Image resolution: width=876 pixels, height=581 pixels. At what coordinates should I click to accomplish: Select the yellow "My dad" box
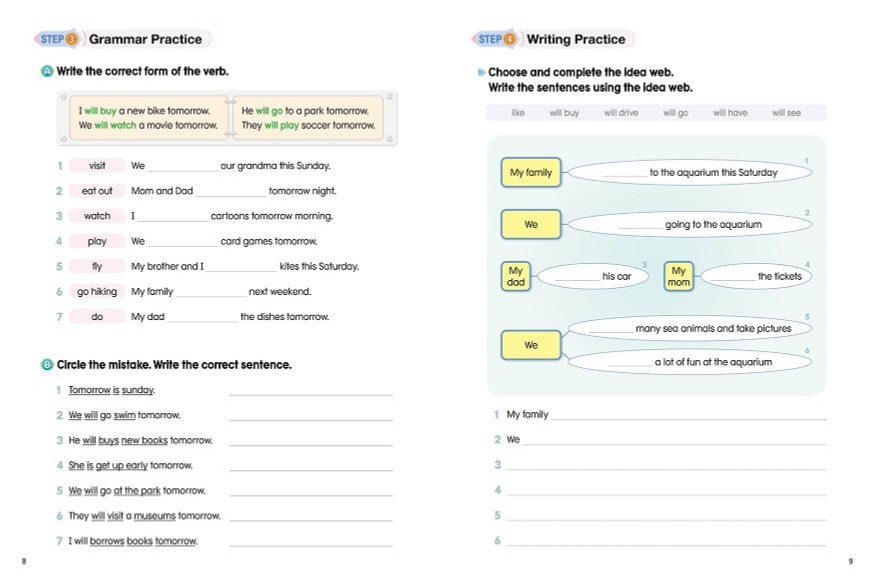[x=516, y=276]
